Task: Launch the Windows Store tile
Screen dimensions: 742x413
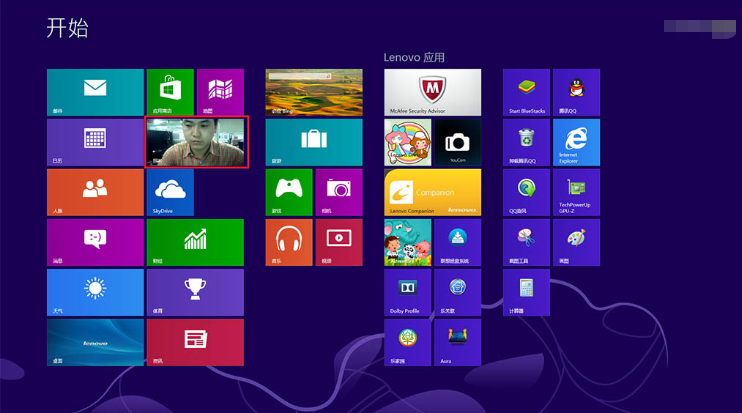Action: tap(170, 92)
